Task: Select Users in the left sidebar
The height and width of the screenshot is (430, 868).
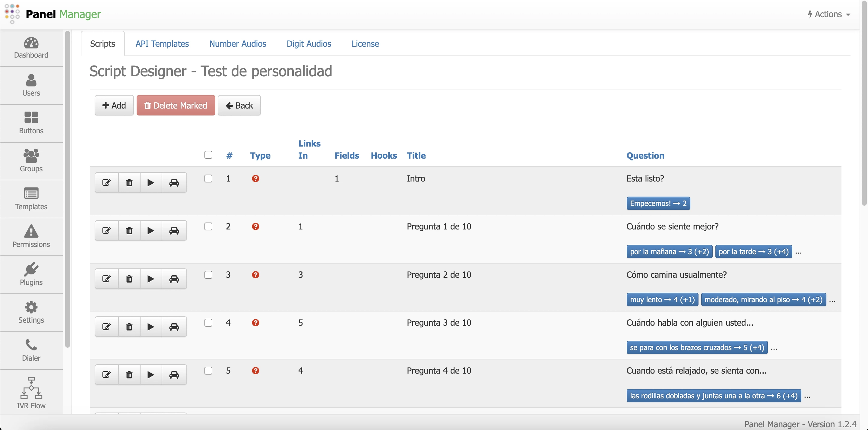Action: click(x=31, y=85)
